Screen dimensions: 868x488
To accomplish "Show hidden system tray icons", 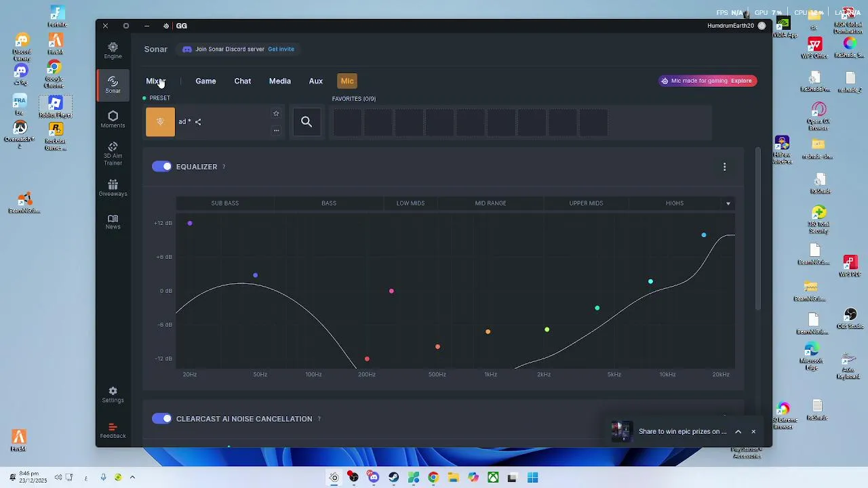I will tap(132, 478).
